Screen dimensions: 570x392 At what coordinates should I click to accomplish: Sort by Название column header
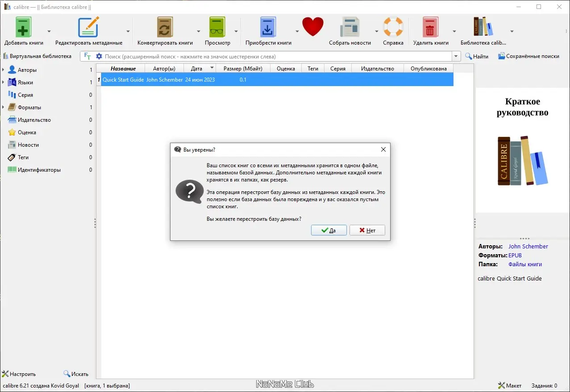pos(123,68)
